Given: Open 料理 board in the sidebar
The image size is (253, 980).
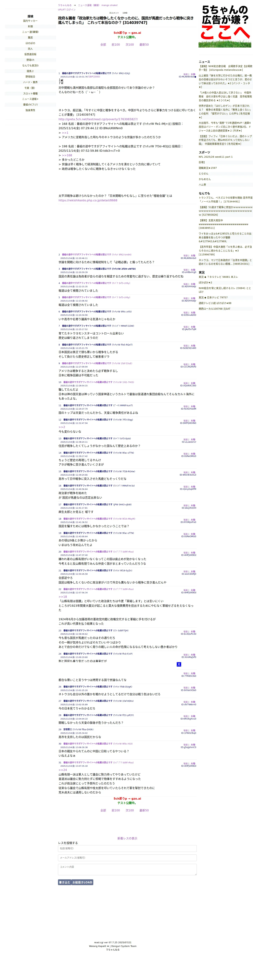Looking at the screenshot, I should pos(30,27).
